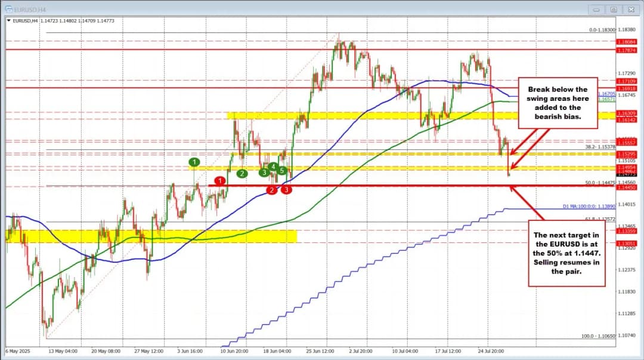This screenshot has width=644, height=360.
Task: Click the 1.17874 red price level label
Action: (628, 50)
